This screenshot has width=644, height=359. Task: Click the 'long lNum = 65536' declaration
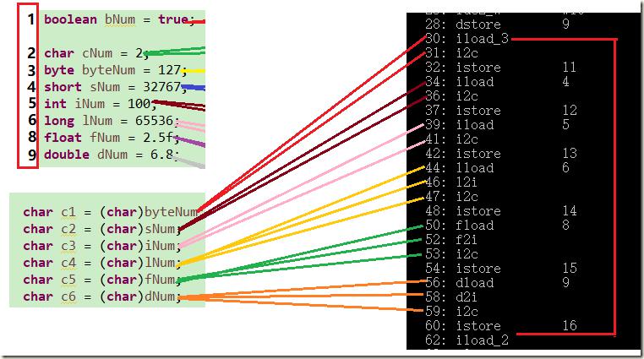click(x=108, y=121)
